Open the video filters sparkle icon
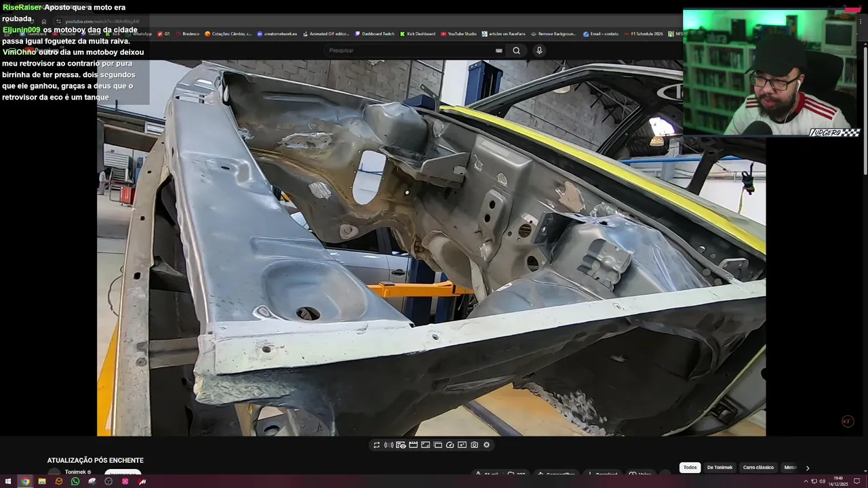Screen dimensions: 868x488 (x=462, y=445)
